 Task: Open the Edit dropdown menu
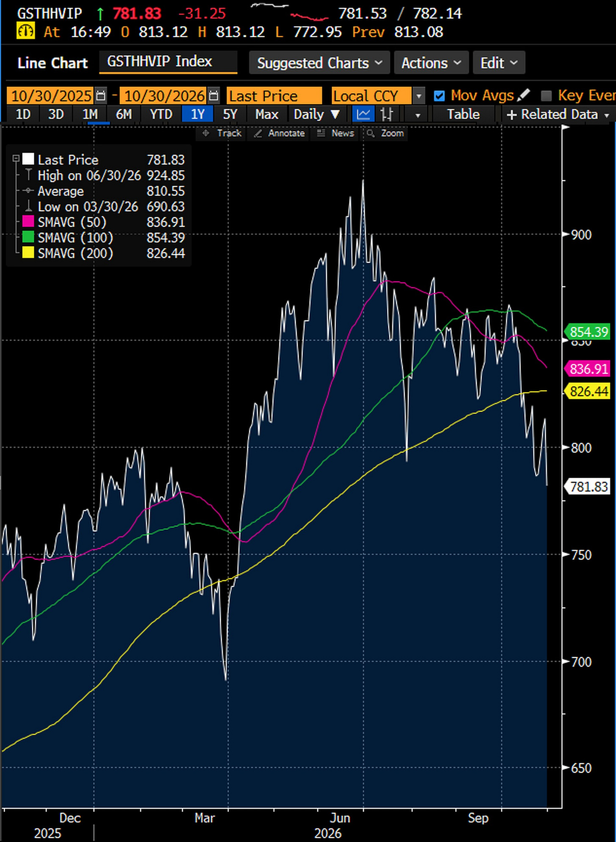pyautogui.click(x=499, y=63)
